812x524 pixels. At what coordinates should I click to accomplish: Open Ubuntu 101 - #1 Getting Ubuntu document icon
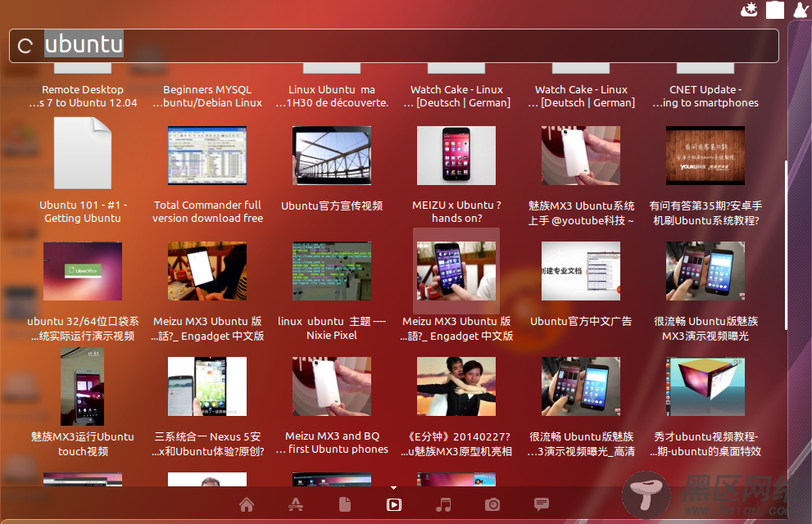[83, 153]
